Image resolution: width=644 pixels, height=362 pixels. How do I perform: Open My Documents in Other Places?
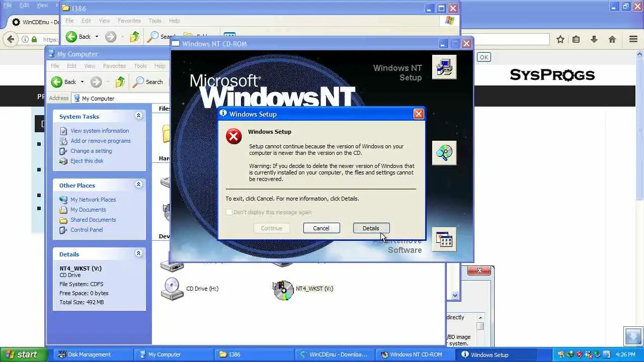point(88,210)
